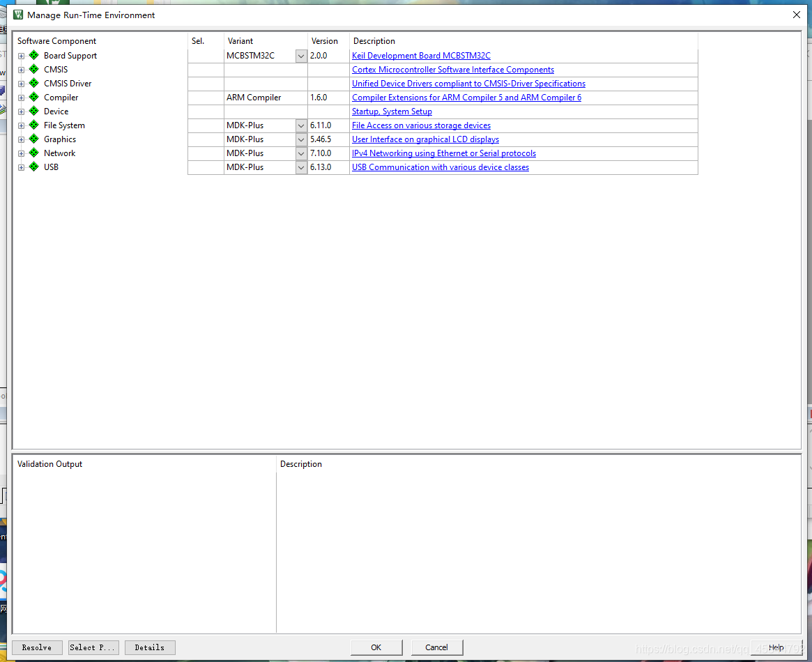Click the CMSIS Driver component icon
812x662 pixels.
[x=33, y=83]
